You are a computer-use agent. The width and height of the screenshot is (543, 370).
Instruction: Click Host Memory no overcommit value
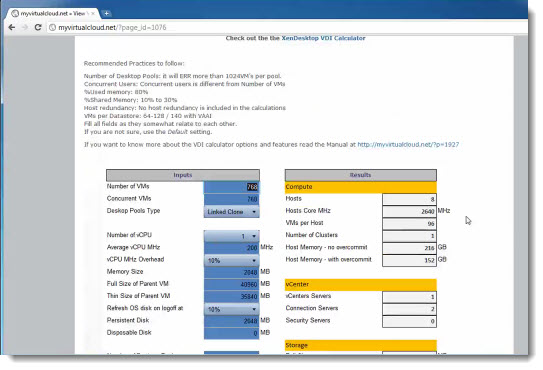point(409,248)
